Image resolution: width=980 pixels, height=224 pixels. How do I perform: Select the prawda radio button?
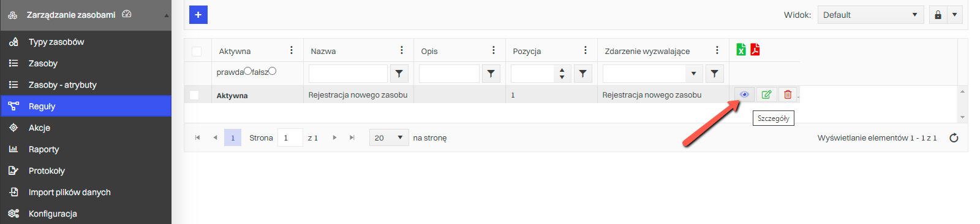tap(248, 71)
